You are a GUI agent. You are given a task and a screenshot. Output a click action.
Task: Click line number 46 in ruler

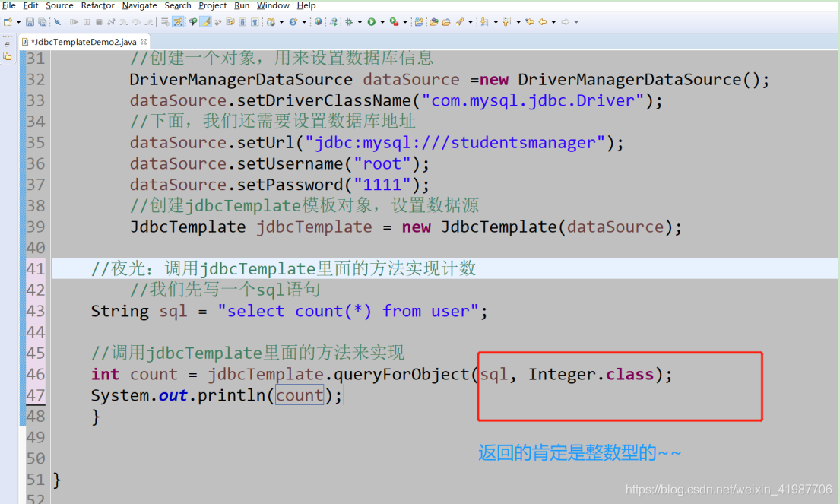(x=36, y=374)
